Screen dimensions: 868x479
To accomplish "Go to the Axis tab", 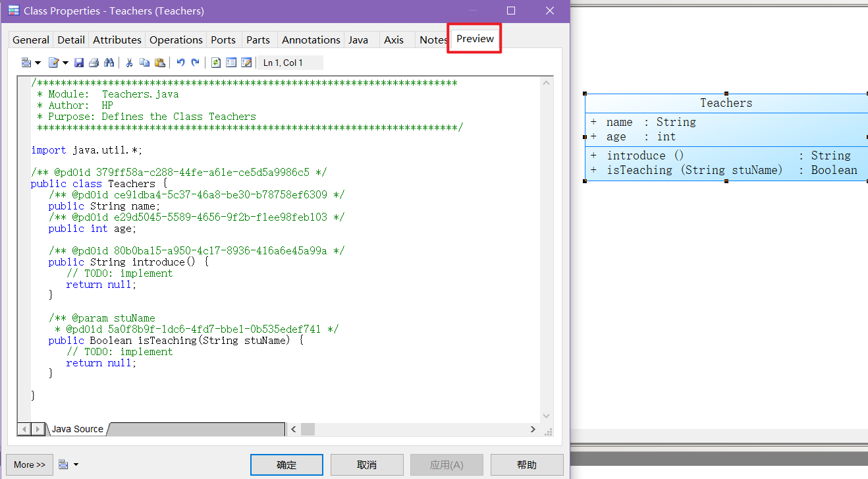I will pos(394,40).
